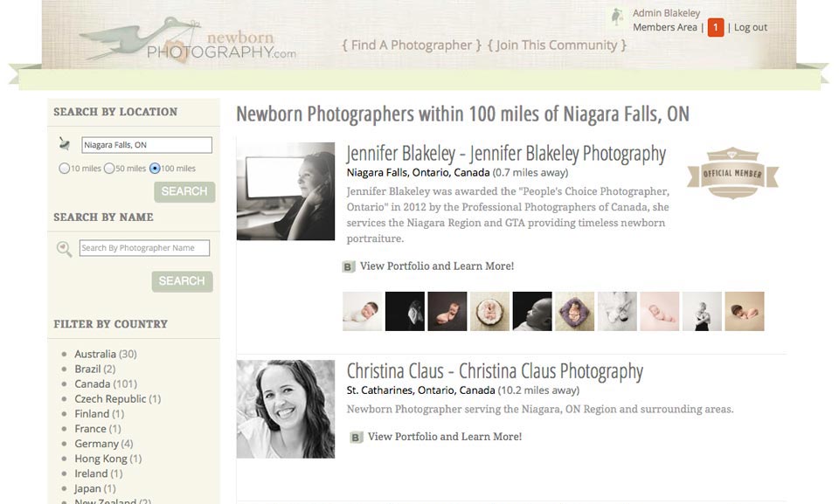839x504 pixels.
Task: Open eighth thumbnail of baby on pink backdrop
Action: [660, 311]
